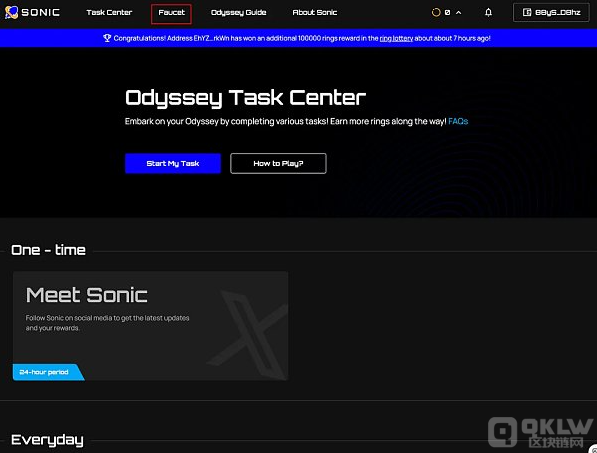Viewport: 597px width, 453px height.
Task: Open the notifications bell
Action: (x=488, y=13)
